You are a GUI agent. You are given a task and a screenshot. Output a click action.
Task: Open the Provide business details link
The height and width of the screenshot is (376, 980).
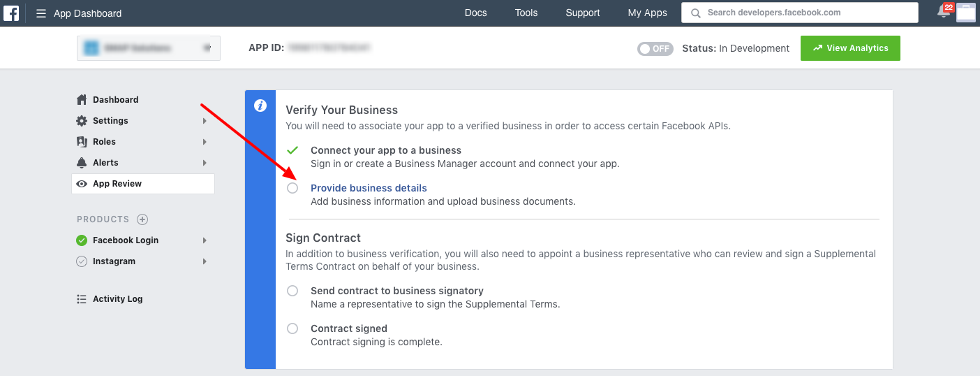point(369,188)
